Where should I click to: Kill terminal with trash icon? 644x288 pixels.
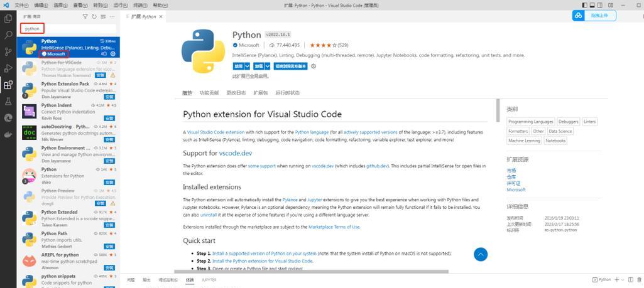639,280
